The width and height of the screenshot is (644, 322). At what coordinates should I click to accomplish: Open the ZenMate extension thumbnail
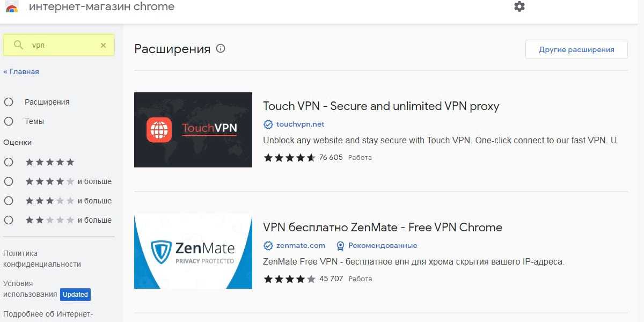point(193,251)
